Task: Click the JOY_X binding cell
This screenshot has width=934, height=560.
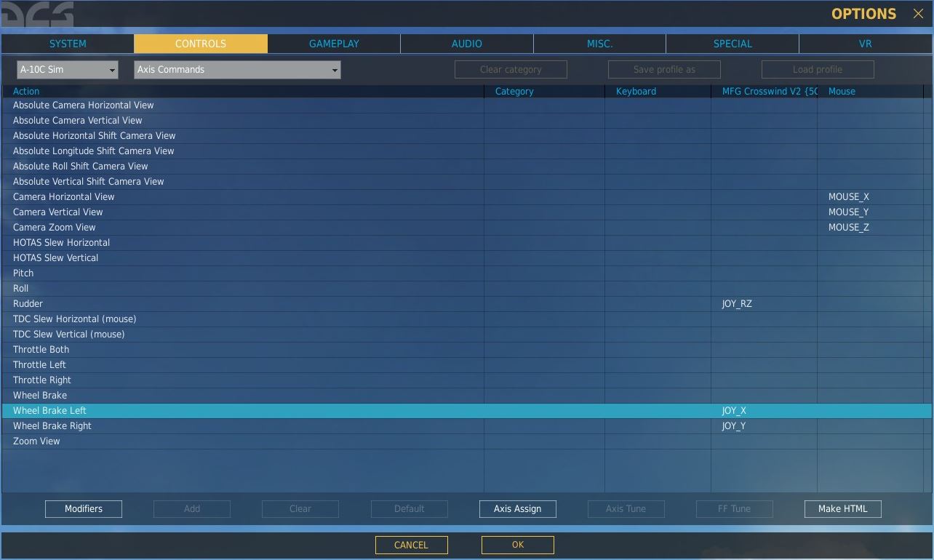Action: 764,411
